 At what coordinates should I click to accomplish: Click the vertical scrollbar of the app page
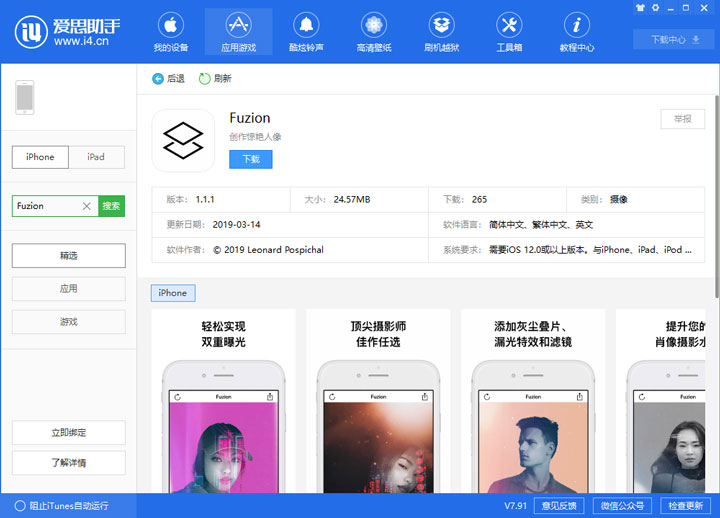coord(716,197)
